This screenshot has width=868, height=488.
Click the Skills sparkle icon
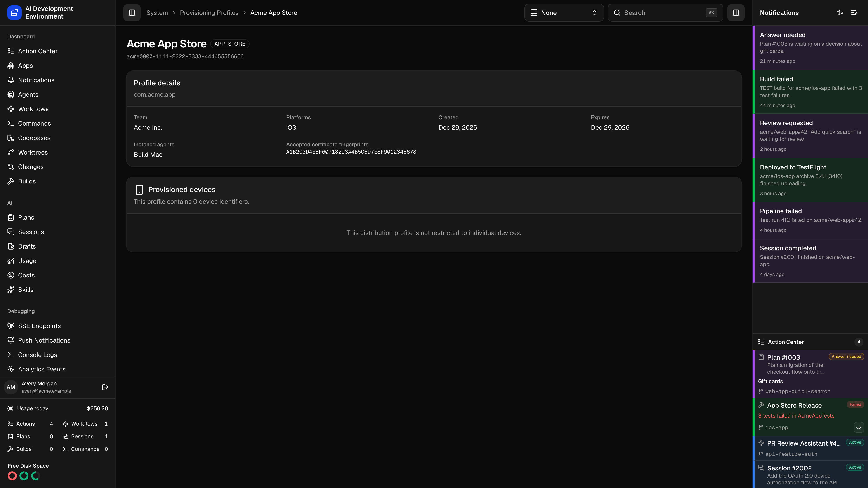pos(11,290)
